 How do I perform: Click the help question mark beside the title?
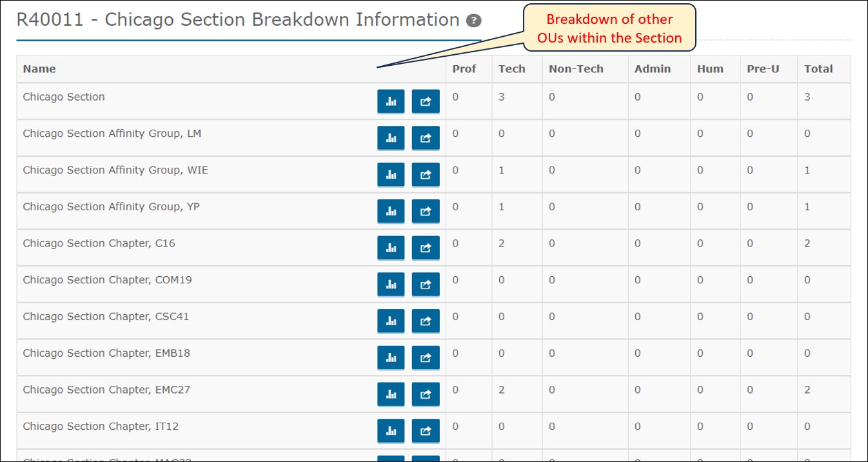coord(474,21)
